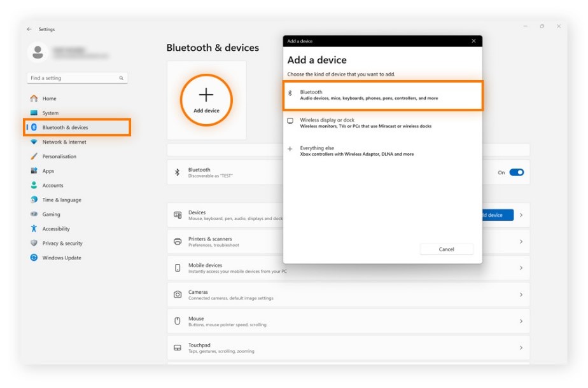Click the blue Add device button
This screenshot has height=388, width=588.
[498, 215]
